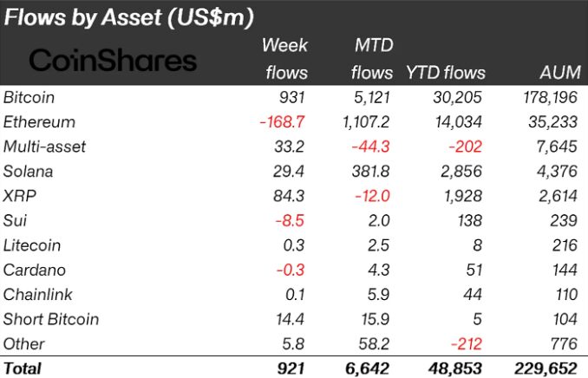The height and width of the screenshot is (378, 588).
Task: Select the Total row label
Action: [23, 368]
